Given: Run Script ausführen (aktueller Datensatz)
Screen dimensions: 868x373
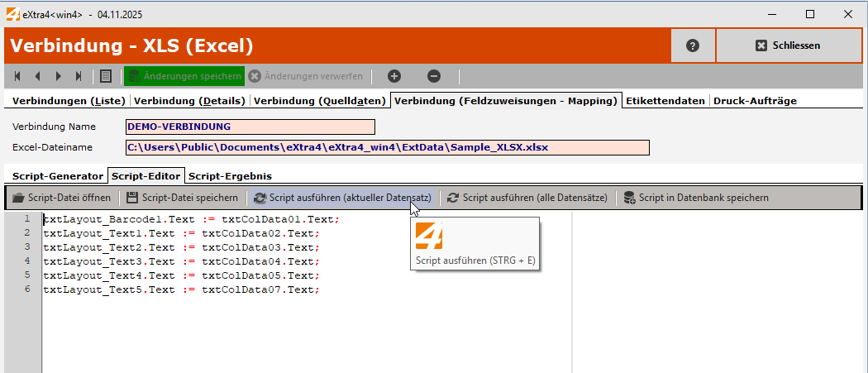Looking at the screenshot, I should 342,198.
